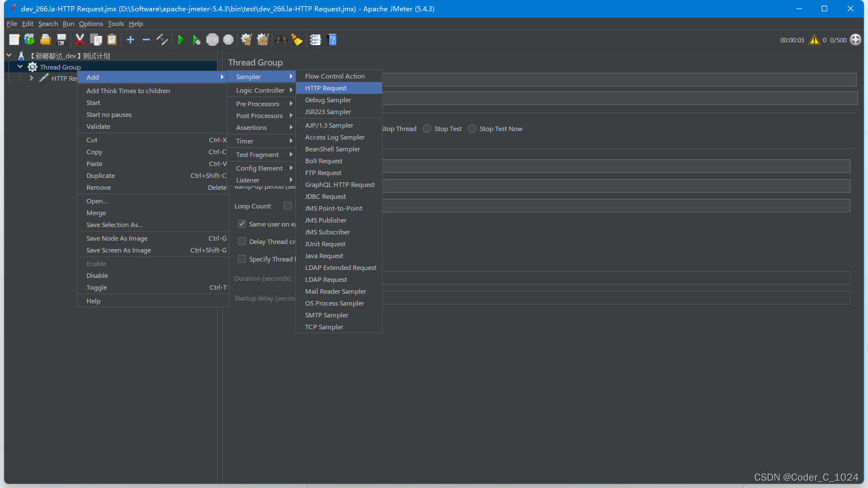Choose JSR223 Sampler menu entry
The height and width of the screenshot is (488, 868).
(339, 112)
